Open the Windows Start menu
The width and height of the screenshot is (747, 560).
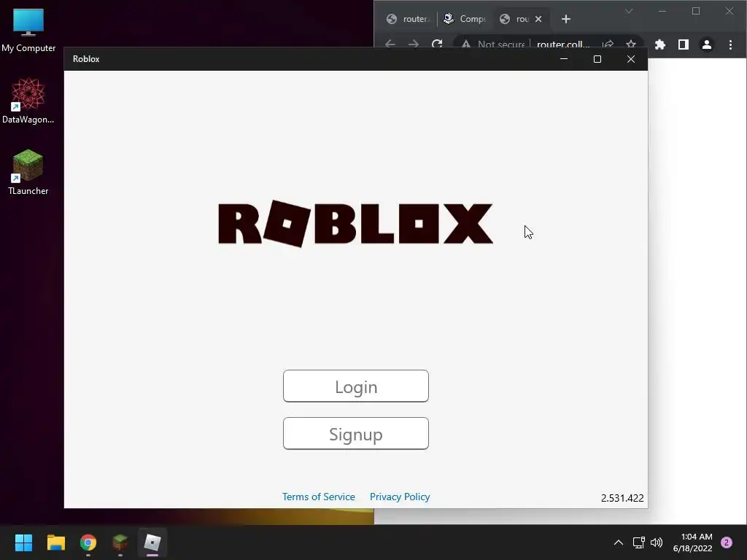23,542
